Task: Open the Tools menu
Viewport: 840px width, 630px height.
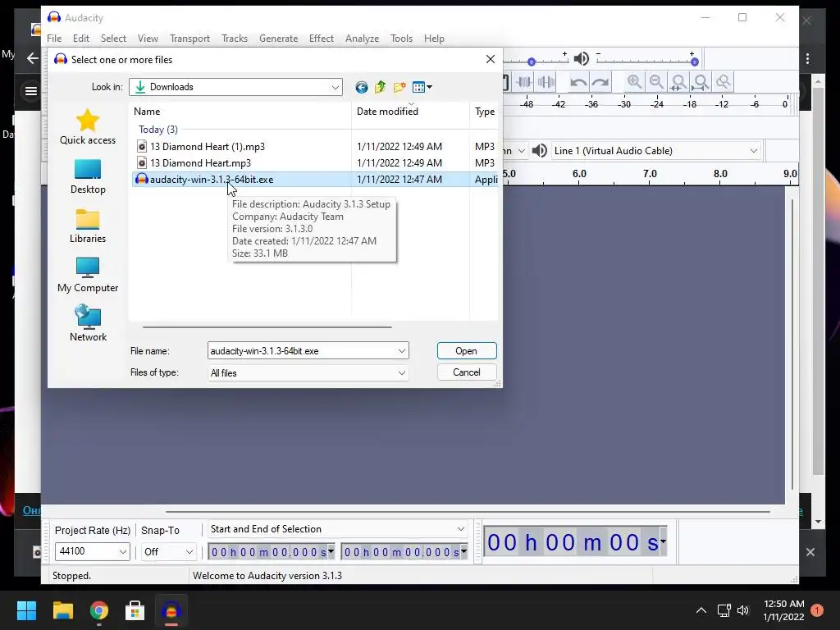Action: coord(401,39)
